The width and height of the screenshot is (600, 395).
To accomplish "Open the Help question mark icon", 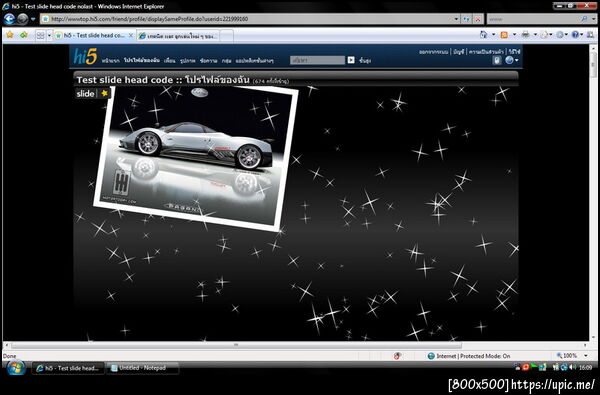I will (575, 35).
